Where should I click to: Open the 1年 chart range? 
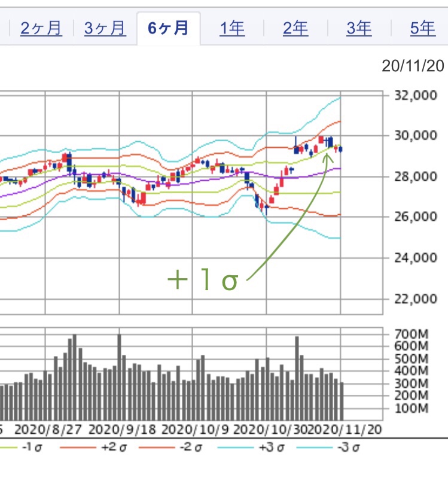tap(232, 28)
